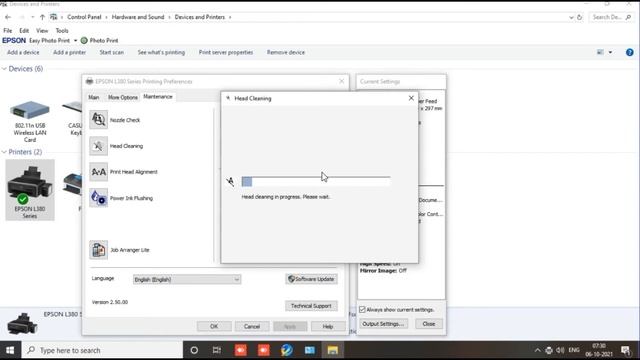Screen dimensions: 640x360
Task: Click the Windows taskbar search box
Action: 102,350
